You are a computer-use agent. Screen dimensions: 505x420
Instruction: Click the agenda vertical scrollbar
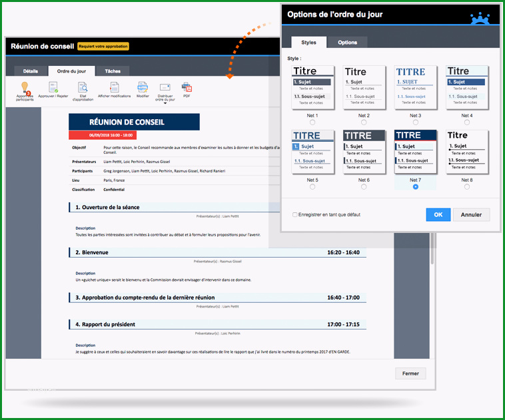(432, 248)
